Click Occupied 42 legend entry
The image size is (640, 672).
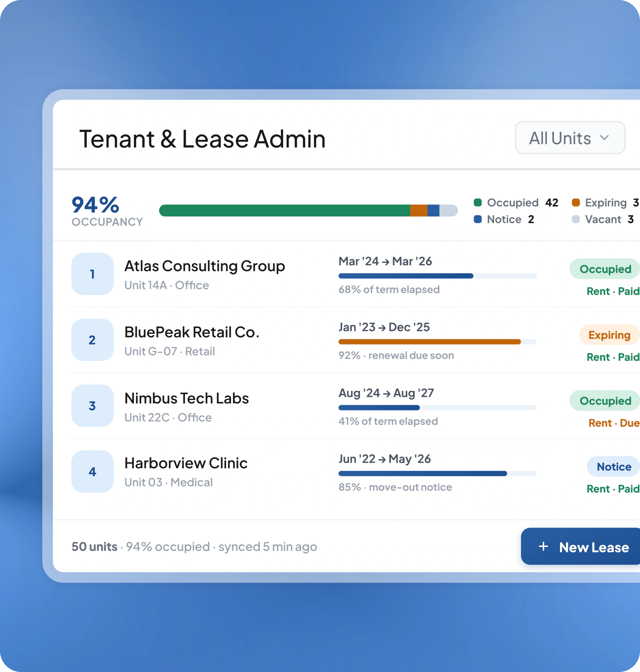516,202
